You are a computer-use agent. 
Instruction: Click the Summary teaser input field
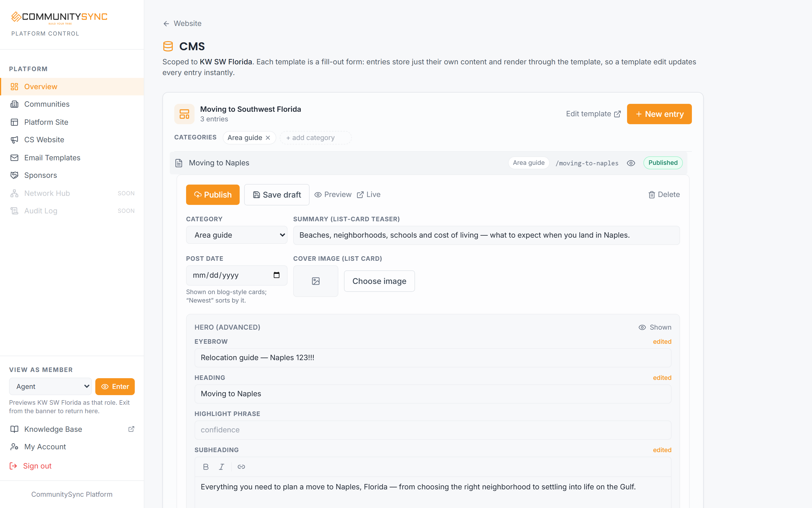486,235
